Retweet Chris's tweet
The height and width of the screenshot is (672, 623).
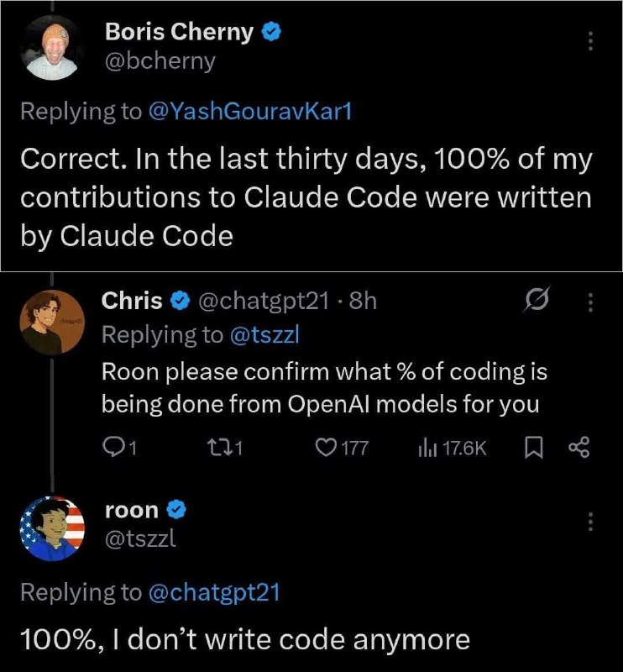216,448
